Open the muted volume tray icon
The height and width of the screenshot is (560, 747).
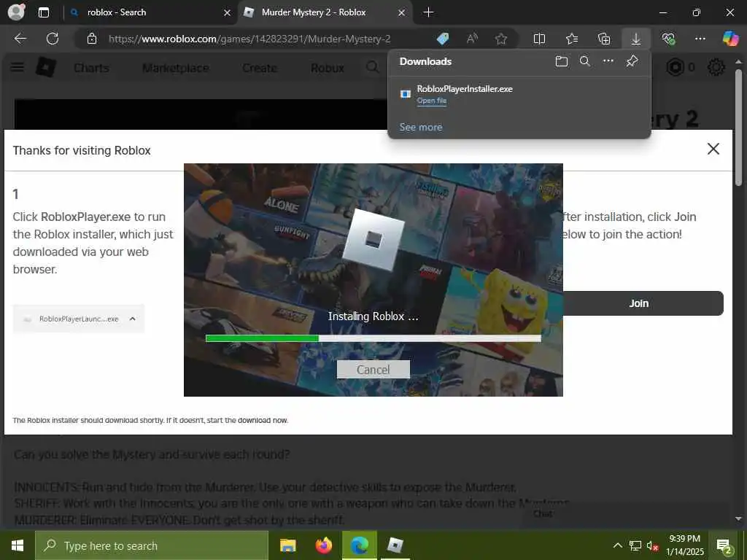(x=653, y=545)
